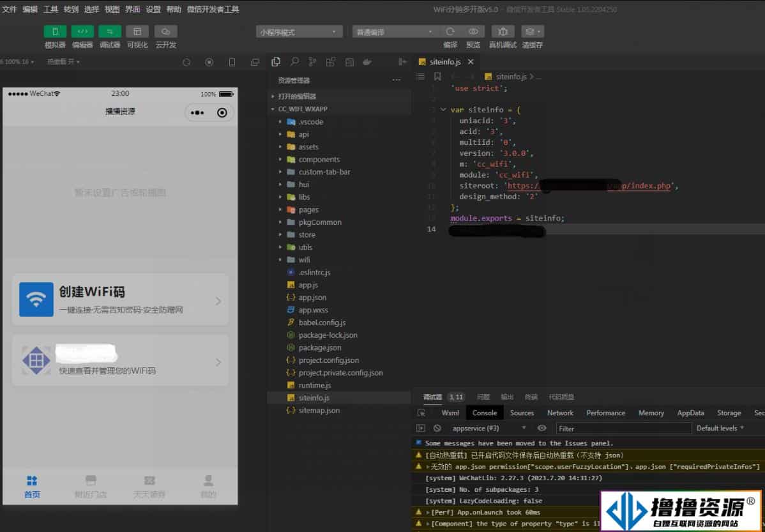The image size is (765, 532).
Task: Click the element inspect picker icon
Action: pyautogui.click(x=421, y=413)
